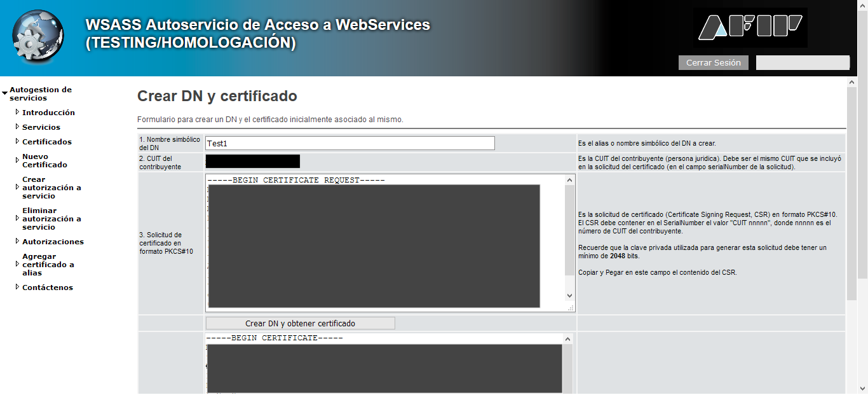Click the CSR textarea resize grip
868x402 pixels.
(x=570, y=307)
